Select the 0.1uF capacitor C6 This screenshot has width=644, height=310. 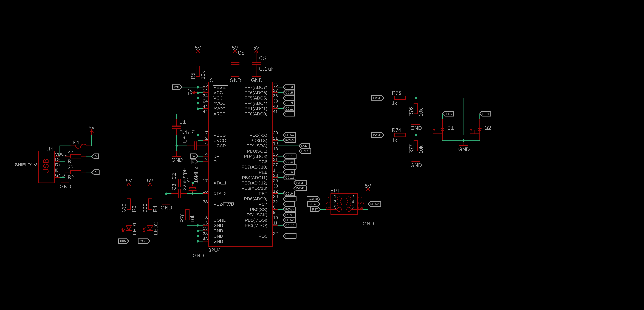click(256, 63)
